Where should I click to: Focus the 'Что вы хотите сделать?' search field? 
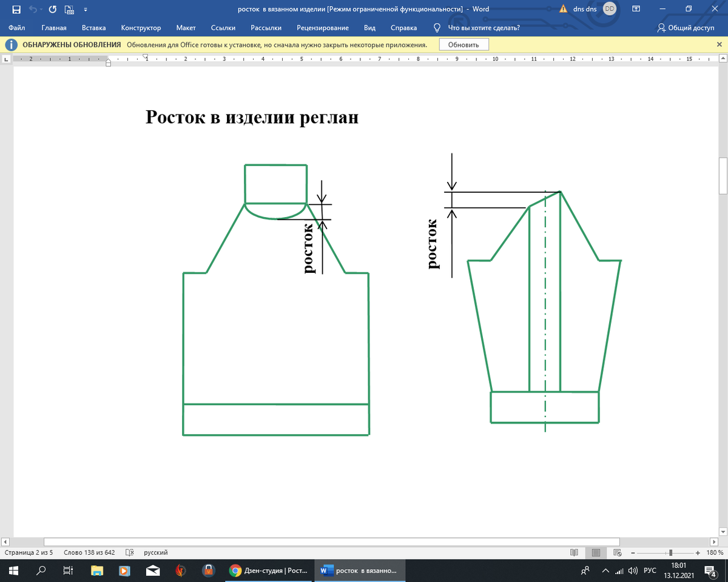484,28
